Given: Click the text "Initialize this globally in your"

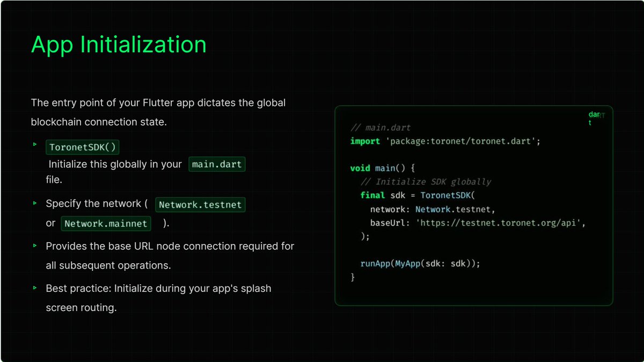Looking at the screenshot, I should coord(115,164).
